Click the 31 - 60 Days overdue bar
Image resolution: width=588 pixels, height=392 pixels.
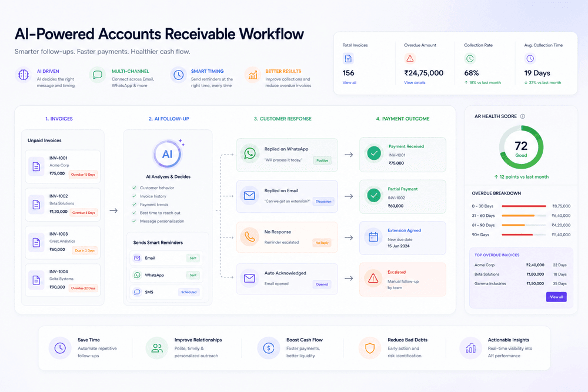point(524,216)
